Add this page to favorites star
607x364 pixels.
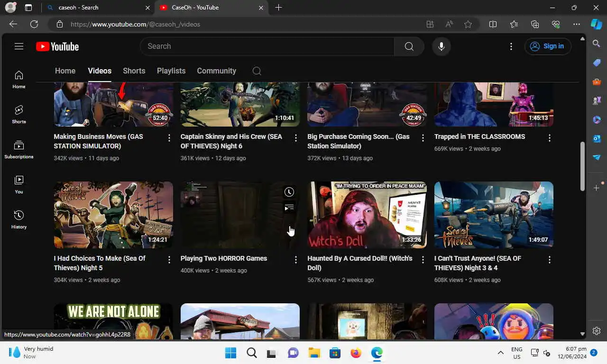pyautogui.click(x=468, y=24)
